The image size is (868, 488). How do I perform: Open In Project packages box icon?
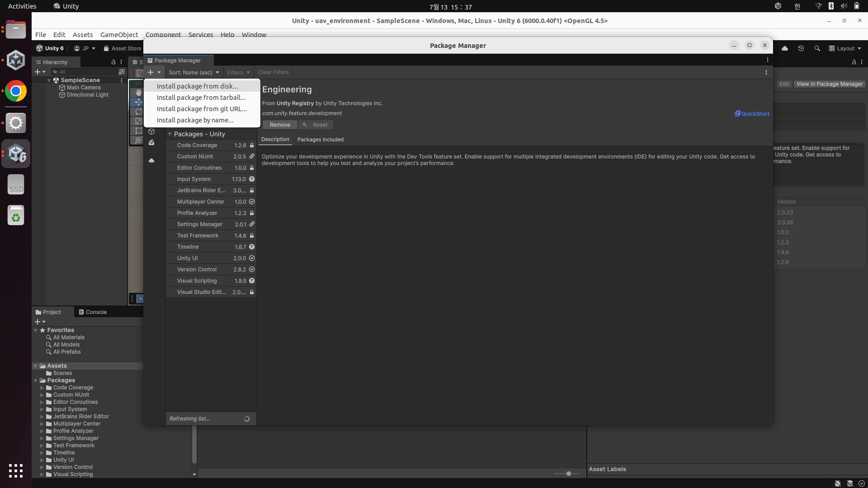(x=151, y=131)
